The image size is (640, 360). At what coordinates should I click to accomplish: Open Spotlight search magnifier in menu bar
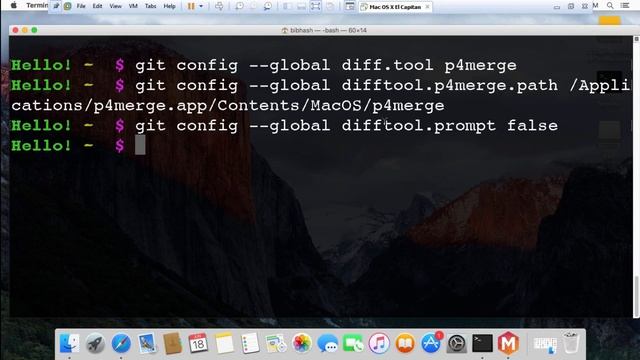[x=610, y=6]
